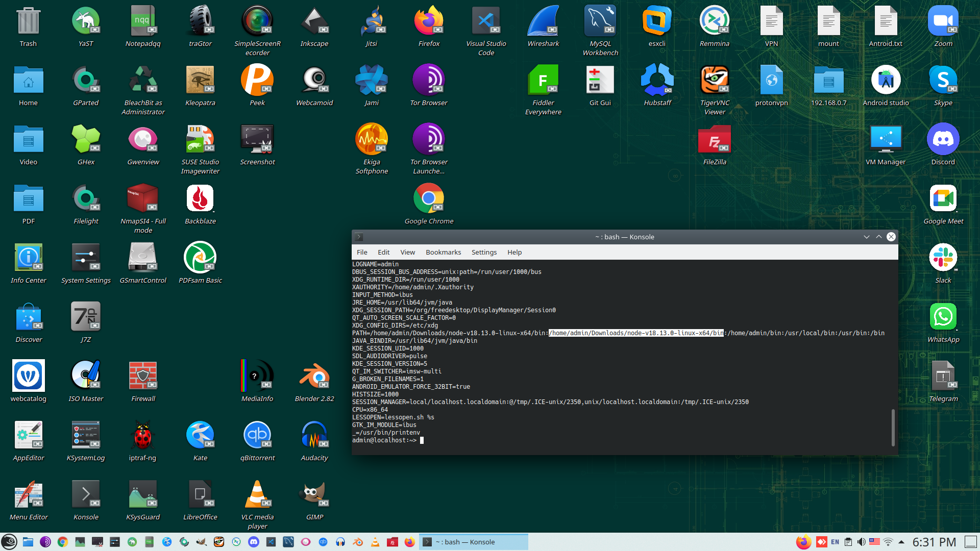Click the Discord icon in the taskbar

(x=254, y=542)
